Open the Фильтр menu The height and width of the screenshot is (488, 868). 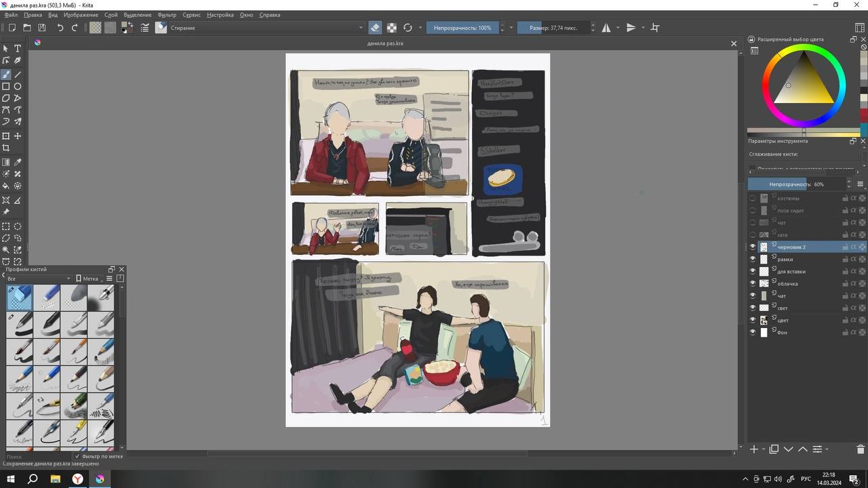[x=167, y=14]
